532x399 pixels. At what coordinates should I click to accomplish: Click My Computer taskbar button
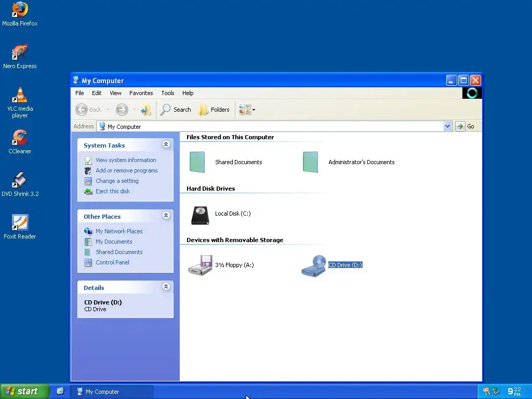[x=112, y=392]
